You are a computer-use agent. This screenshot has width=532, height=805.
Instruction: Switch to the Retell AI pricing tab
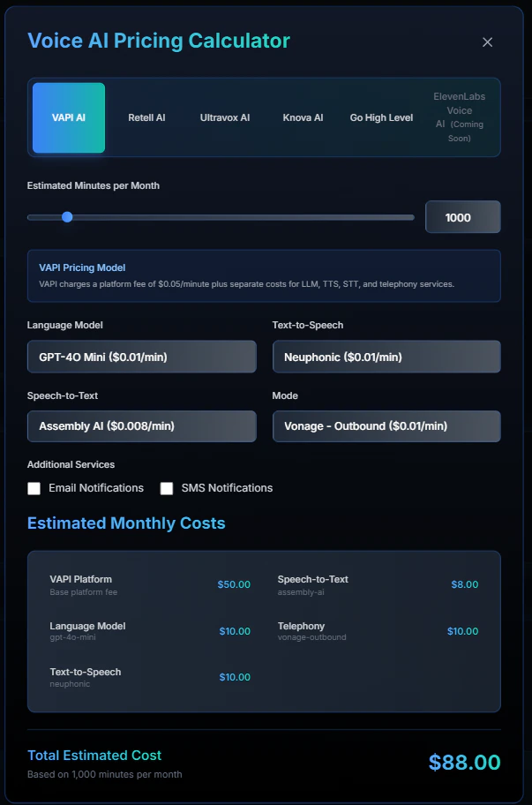pyautogui.click(x=146, y=117)
